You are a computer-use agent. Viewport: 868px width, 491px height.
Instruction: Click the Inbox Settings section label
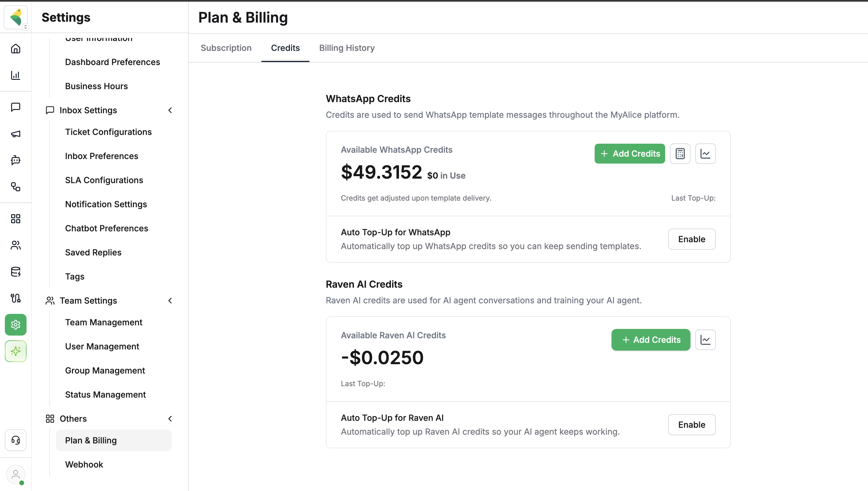[x=88, y=110]
